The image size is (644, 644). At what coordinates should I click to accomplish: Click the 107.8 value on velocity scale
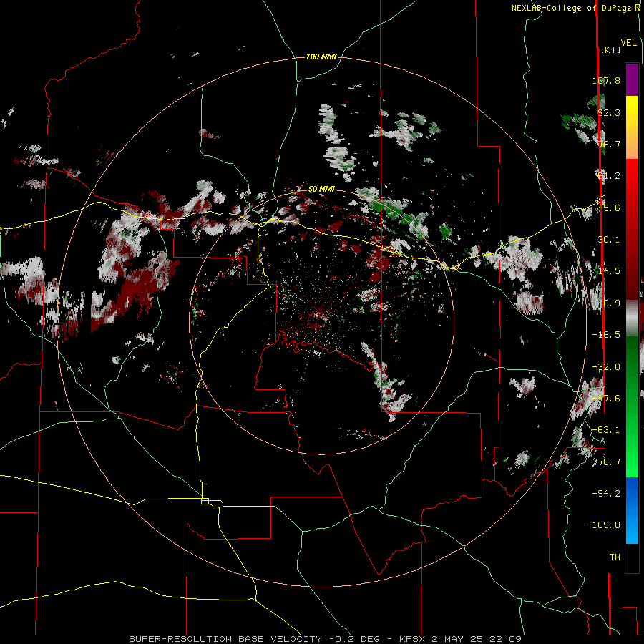click(606, 80)
